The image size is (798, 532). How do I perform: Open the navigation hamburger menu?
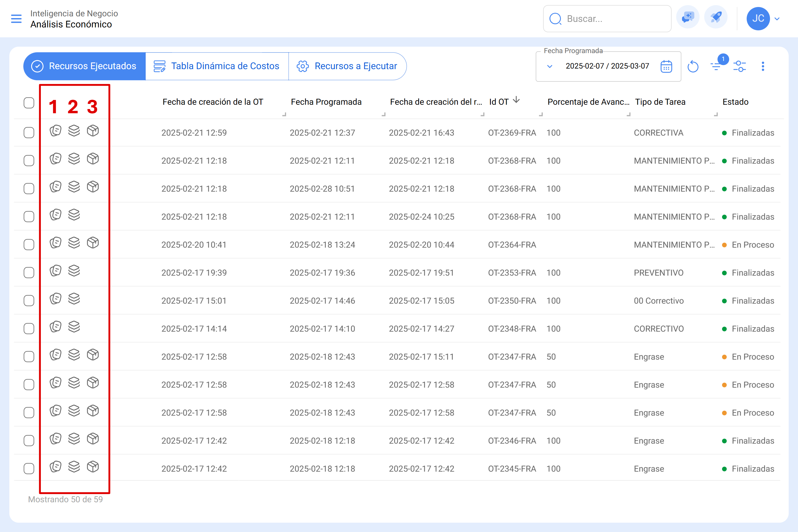pyautogui.click(x=16, y=19)
